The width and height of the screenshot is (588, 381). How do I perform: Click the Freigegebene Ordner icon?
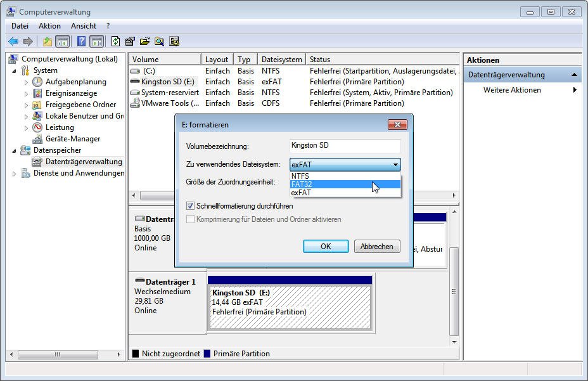[x=37, y=105]
